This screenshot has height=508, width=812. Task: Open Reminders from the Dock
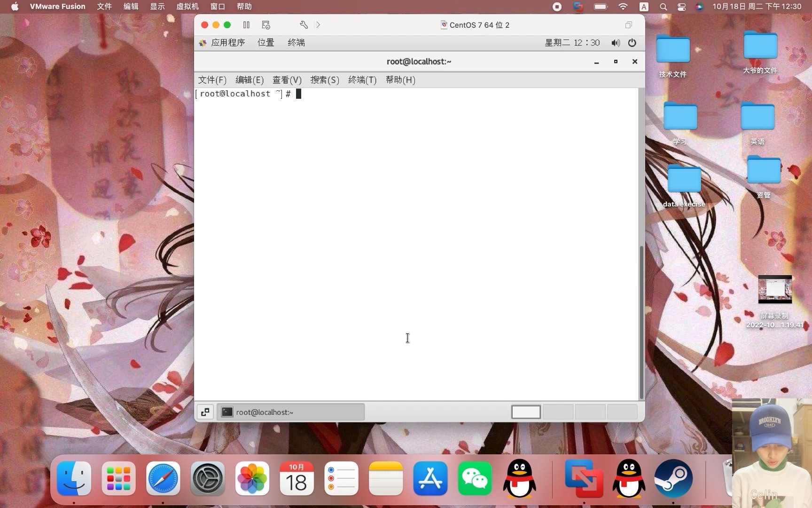(341, 479)
